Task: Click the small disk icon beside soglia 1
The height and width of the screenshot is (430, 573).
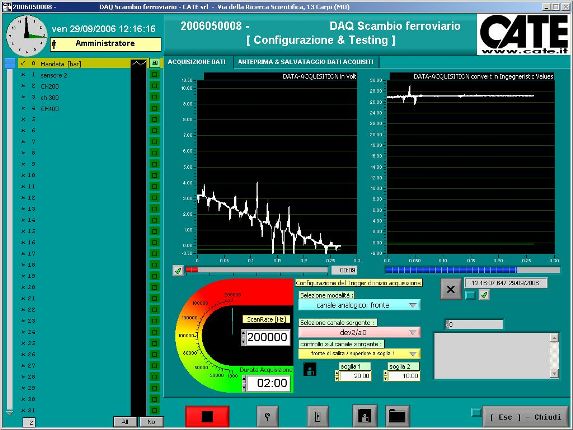Action: [x=310, y=369]
